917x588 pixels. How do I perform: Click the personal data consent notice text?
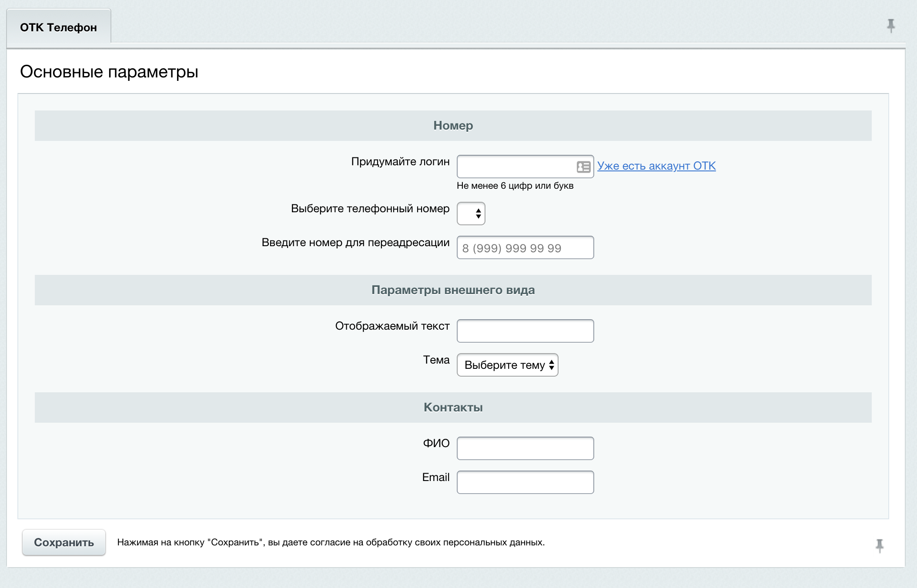click(331, 542)
